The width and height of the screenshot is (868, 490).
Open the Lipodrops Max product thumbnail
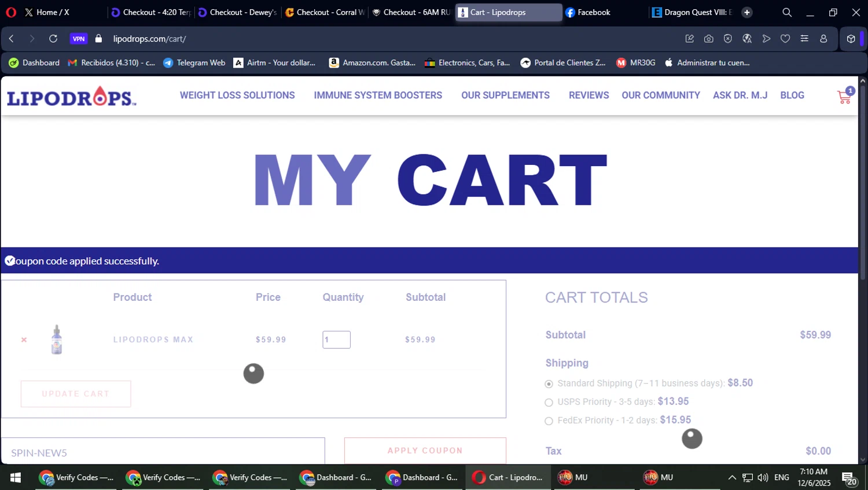point(57,340)
